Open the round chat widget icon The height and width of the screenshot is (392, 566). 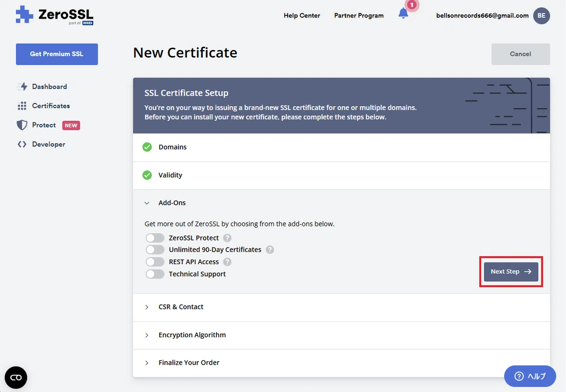click(x=16, y=377)
